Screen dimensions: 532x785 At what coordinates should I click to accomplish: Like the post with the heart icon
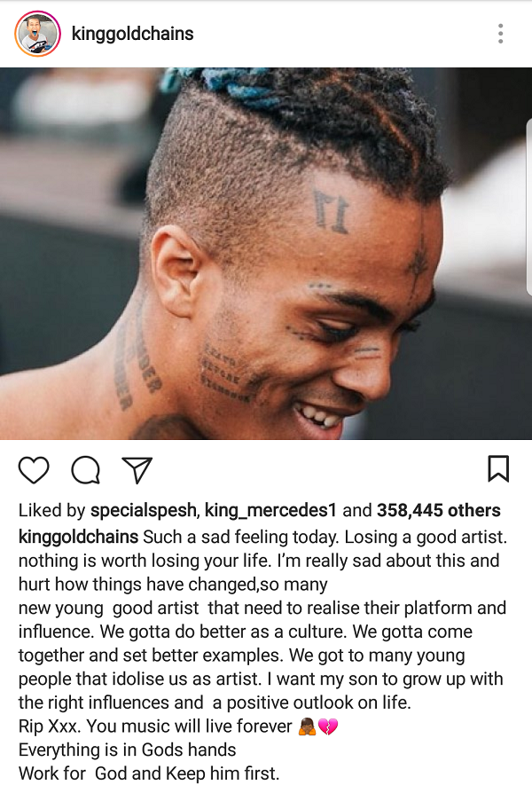point(34,470)
